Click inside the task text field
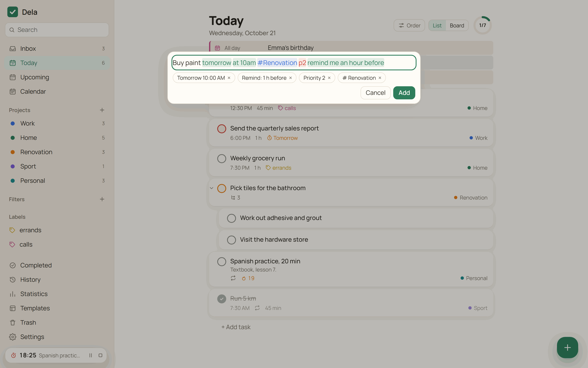This screenshot has width=588, height=368. 294,63
